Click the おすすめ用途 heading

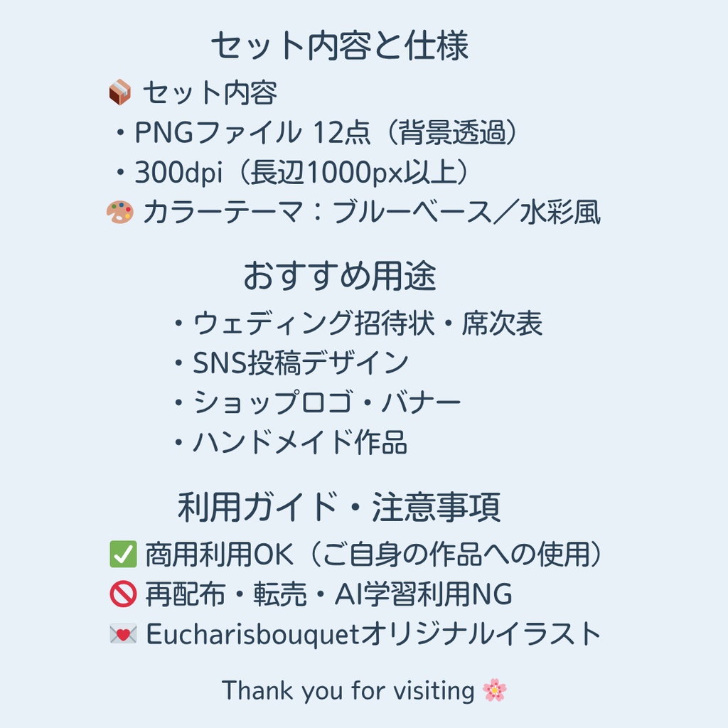click(x=339, y=277)
